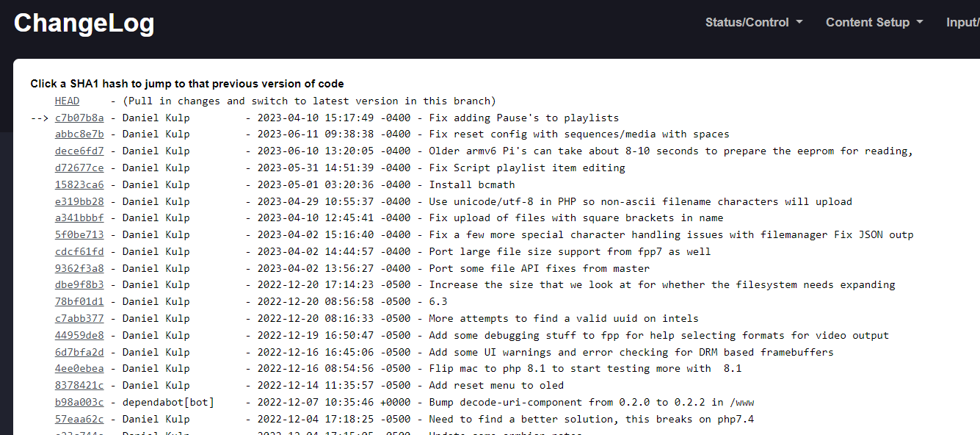Click hash 15823ca6 for Install bcmath
Image resolution: width=980 pixels, height=435 pixels.
pyautogui.click(x=79, y=184)
